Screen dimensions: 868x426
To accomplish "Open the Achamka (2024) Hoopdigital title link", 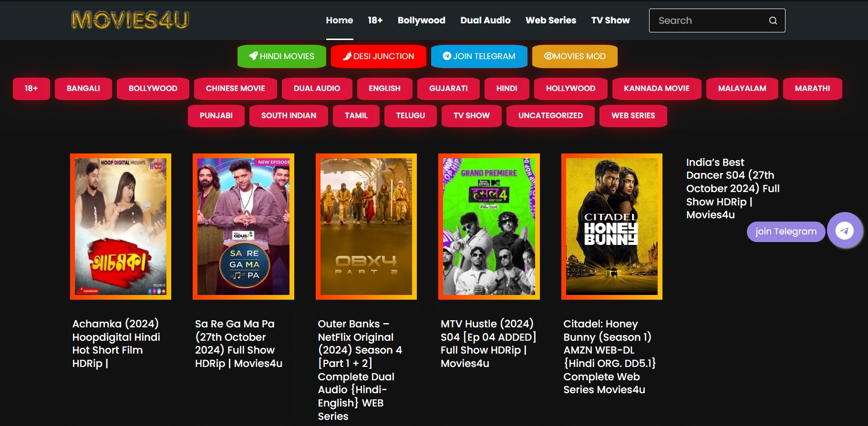I will coord(116,344).
